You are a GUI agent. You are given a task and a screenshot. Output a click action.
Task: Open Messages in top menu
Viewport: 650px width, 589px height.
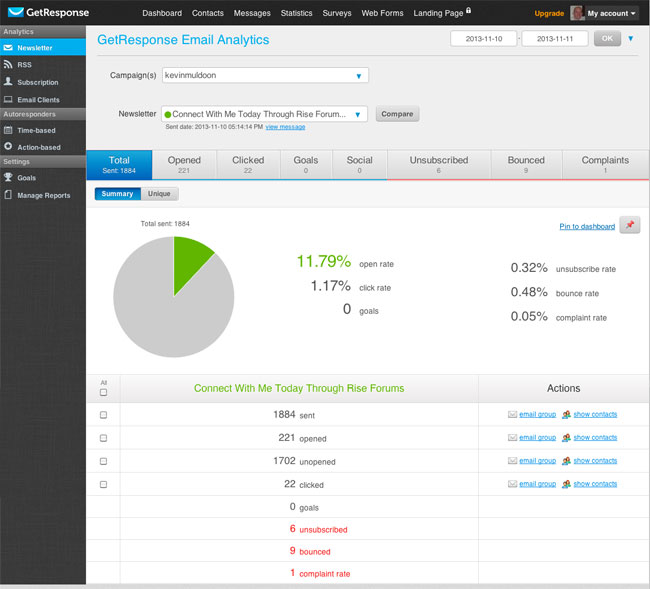click(x=252, y=13)
